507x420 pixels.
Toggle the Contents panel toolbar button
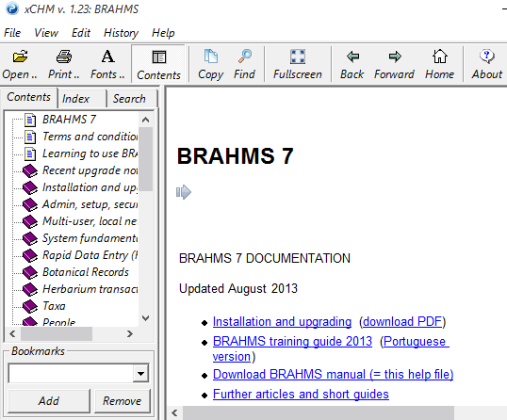point(158,64)
